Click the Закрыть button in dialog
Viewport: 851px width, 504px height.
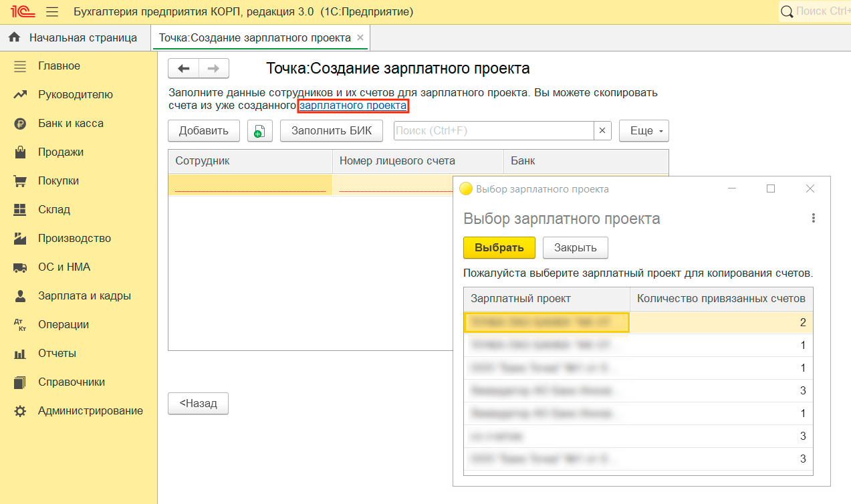tap(575, 247)
